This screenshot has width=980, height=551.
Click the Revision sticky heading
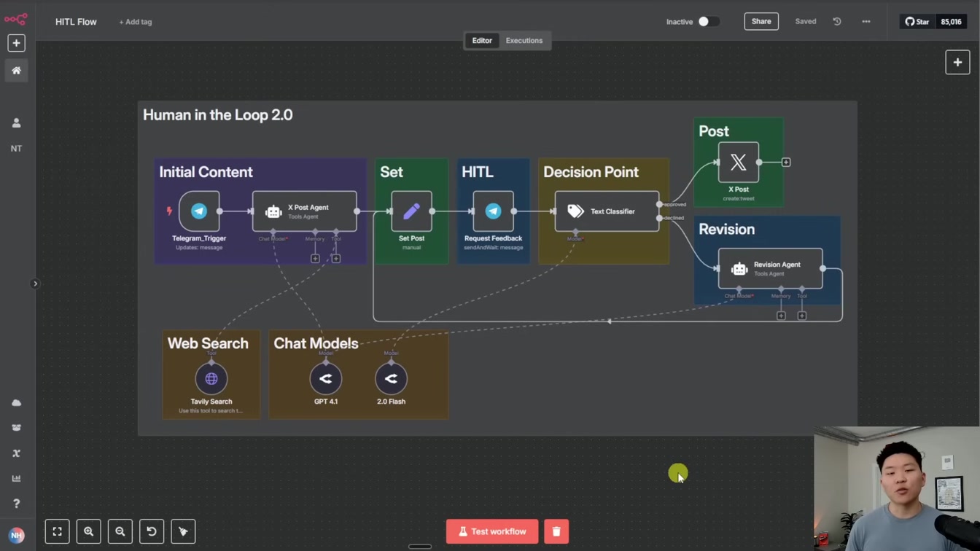727,229
